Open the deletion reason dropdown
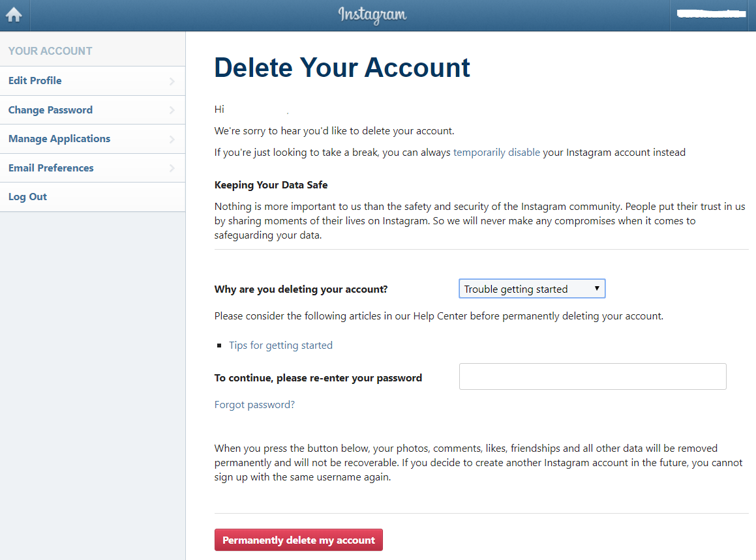The width and height of the screenshot is (756, 560). click(532, 289)
